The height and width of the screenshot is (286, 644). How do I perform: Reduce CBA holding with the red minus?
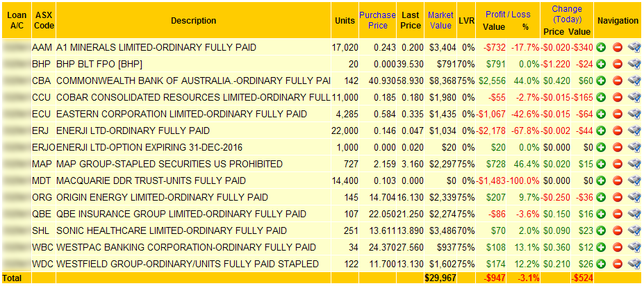pyautogui.click(x=618, y=81)
